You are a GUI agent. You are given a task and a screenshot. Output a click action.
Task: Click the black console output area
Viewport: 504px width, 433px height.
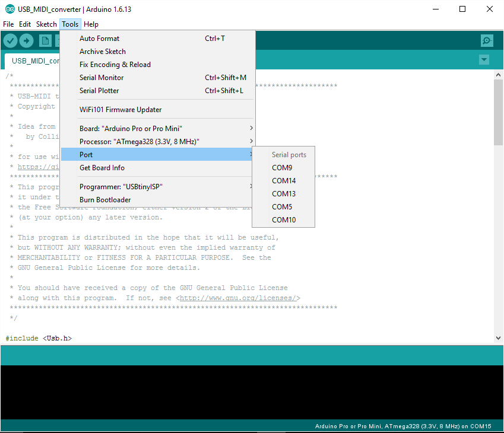[252, 392]
